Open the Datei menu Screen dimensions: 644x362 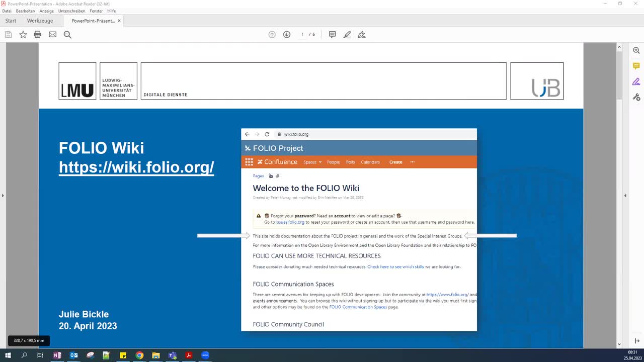7,11
